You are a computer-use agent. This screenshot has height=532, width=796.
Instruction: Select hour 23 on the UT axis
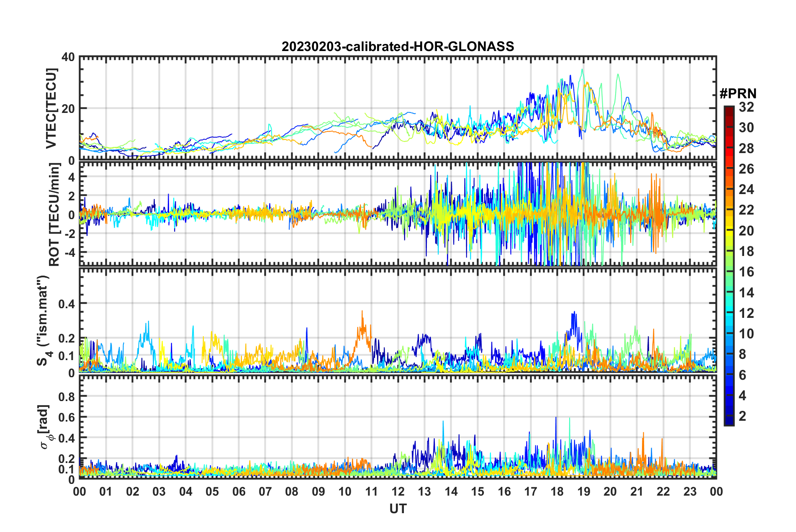point(690,491)
